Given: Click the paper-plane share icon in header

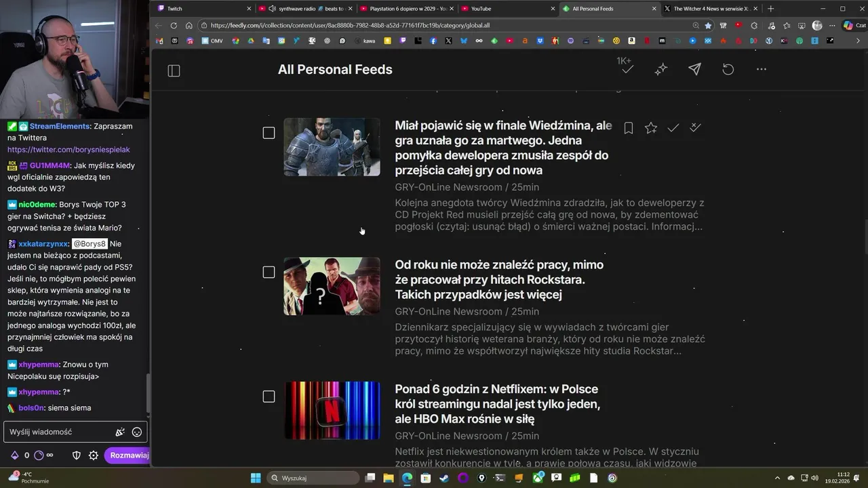Looking at the screenshot, I should 694,69.
